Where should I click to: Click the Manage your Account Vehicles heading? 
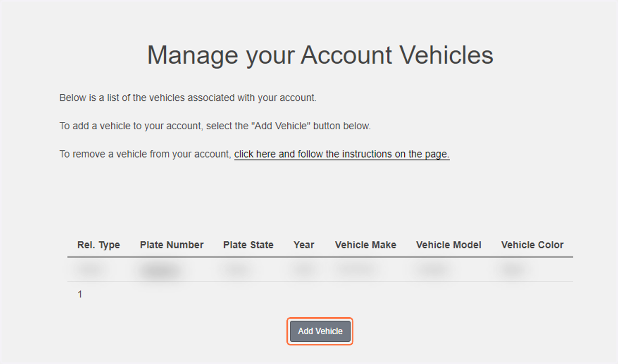(x=320, y=55)
